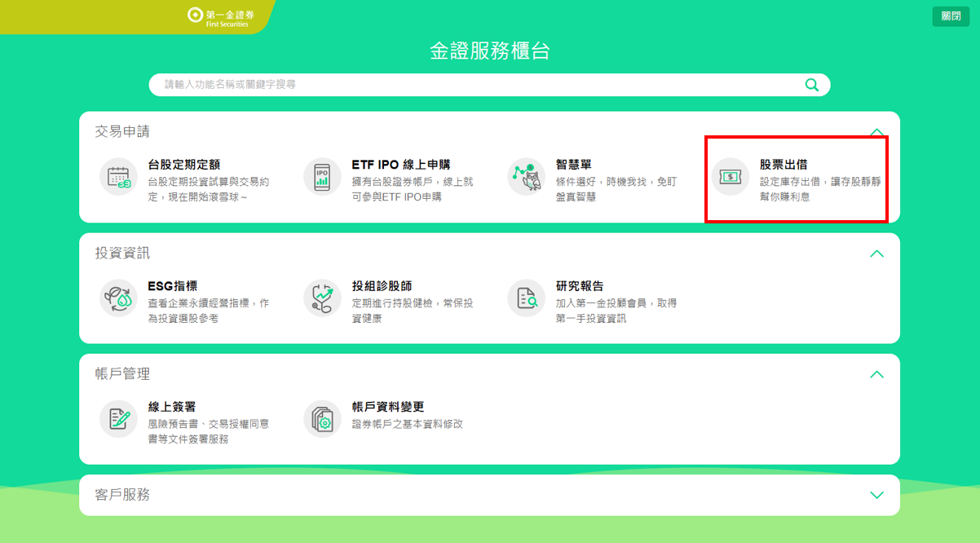The image size is (980, 543).
Task: Open the 台股定期定額 title link
Action: click(184, 166)
